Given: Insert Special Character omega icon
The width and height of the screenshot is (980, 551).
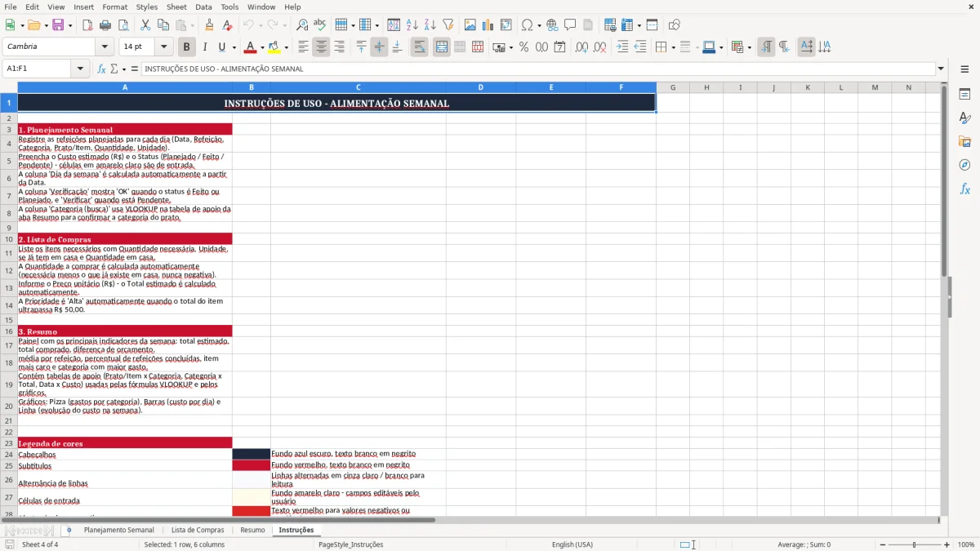Looking at the screenshot, I should 528,25.
